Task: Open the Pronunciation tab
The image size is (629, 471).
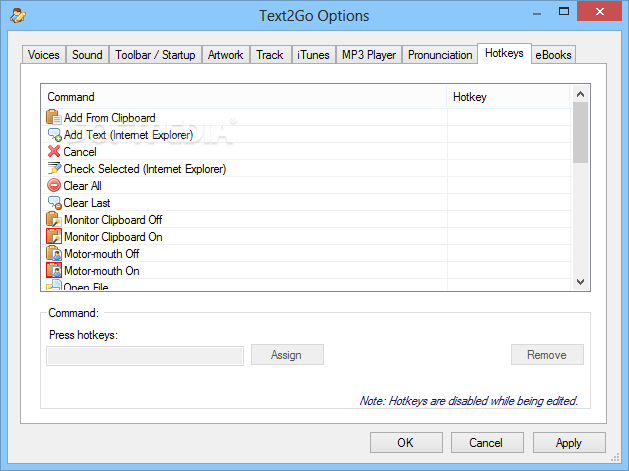Action: tap(440, 55)
